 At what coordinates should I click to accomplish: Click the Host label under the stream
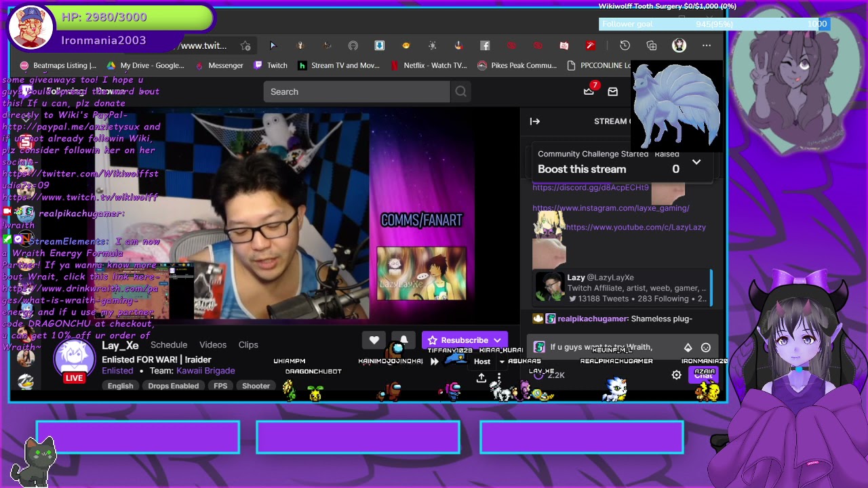point(482,361)
